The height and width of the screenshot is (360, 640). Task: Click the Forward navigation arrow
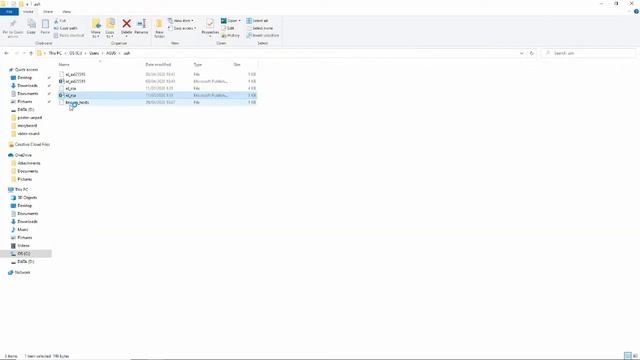pos(16,53)
